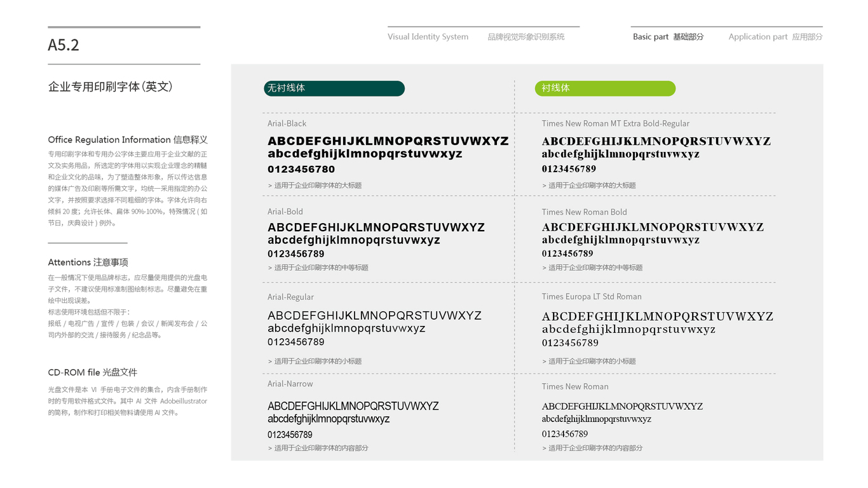Image resolution: width=868 pixels, height=488 pixels.
Task: Click the Times Europa LT Std Roman label
Action: (x=592, y=297)
